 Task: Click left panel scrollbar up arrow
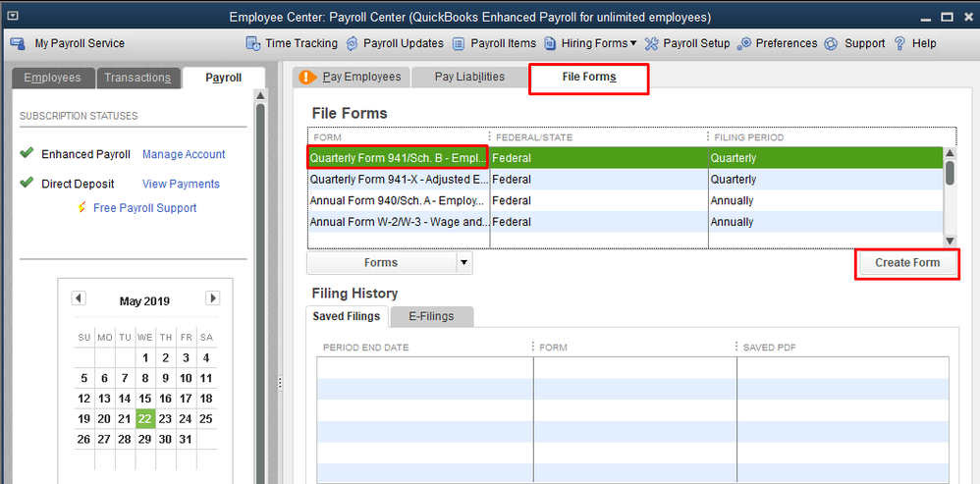260,95
